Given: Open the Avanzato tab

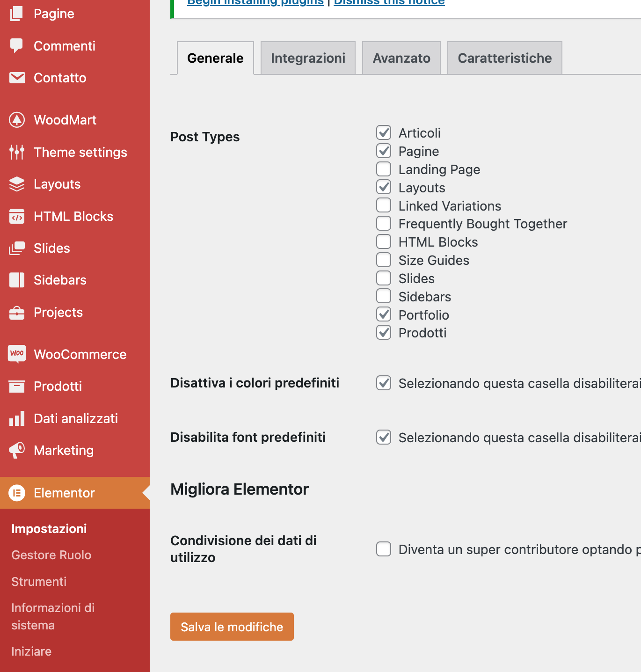Looking at the screenshot, I should (401, 58).
